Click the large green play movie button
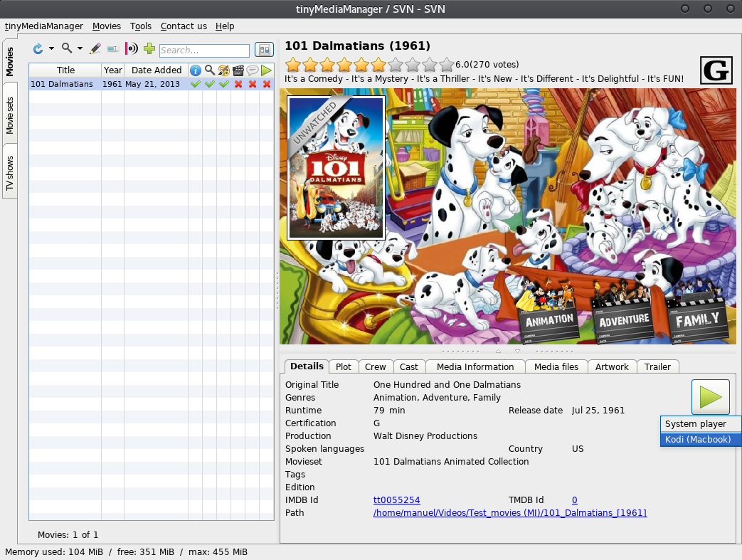 click(710, 396)
